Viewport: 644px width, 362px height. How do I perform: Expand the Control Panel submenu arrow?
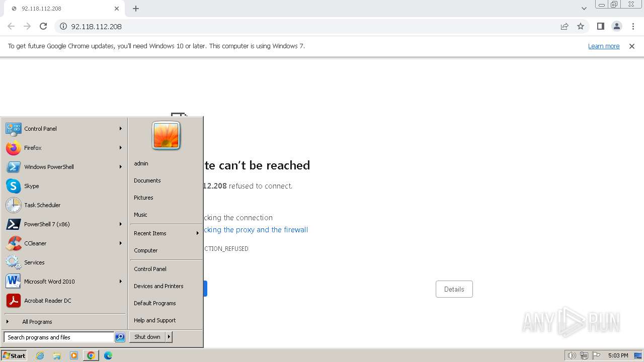(x=121, y=129)
